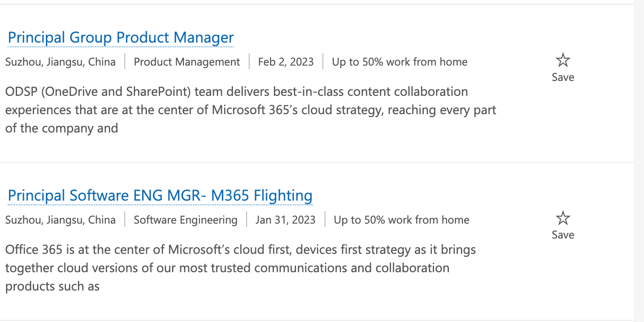Click the star icon for Principal Group Product Manager
Screen dimensions: 644x322
(563, 60)
